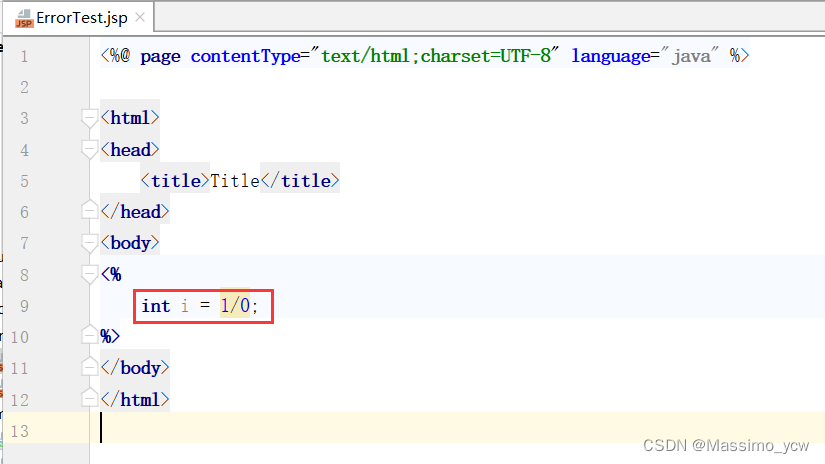The image size is (825, 464).
Task: Toggle fold marker at closing html line 12
Action: [89, 398]
